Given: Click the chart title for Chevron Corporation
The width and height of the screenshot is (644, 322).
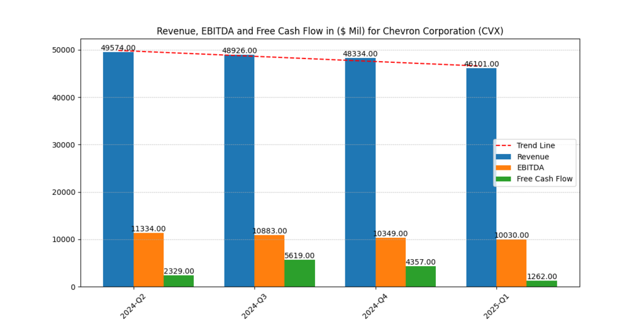Looking at the screenshot, I should (x=330, y=31).
